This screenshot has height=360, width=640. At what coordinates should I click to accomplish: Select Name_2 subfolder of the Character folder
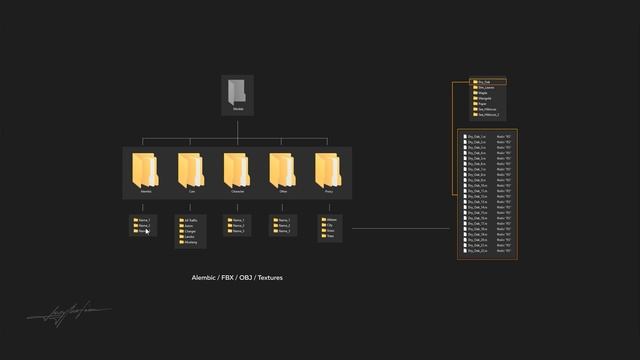[x=236, y=225]
